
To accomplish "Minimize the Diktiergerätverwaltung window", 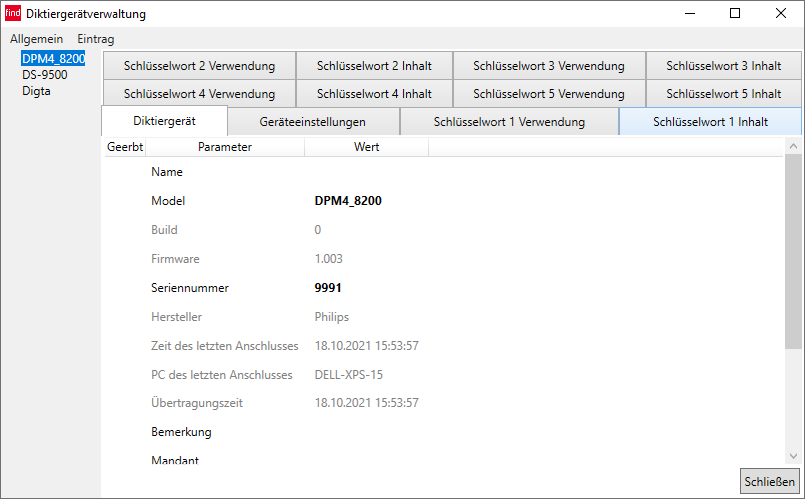I will (690, 13).
